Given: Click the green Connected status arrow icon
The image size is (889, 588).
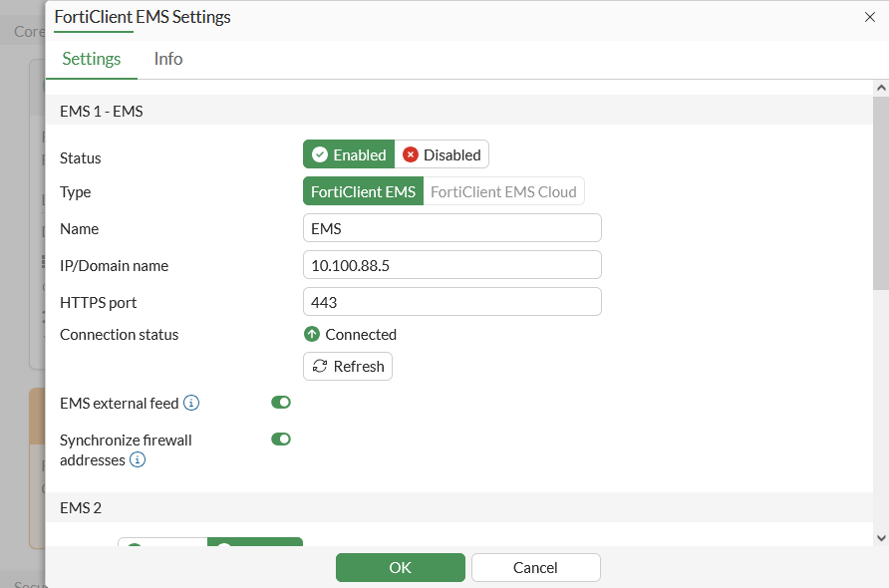Looking at the screenshot, I should point(313,334).
